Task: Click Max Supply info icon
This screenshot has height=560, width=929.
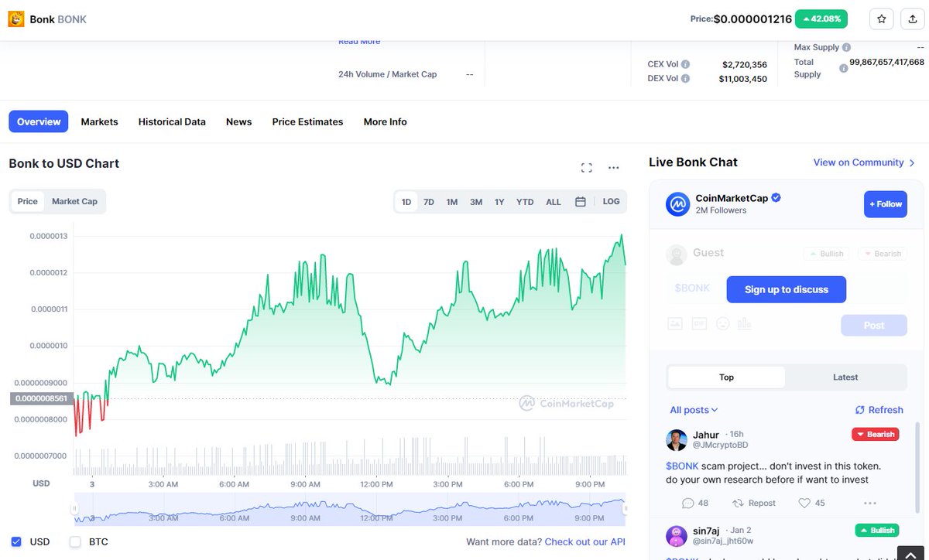Action: 846,48
